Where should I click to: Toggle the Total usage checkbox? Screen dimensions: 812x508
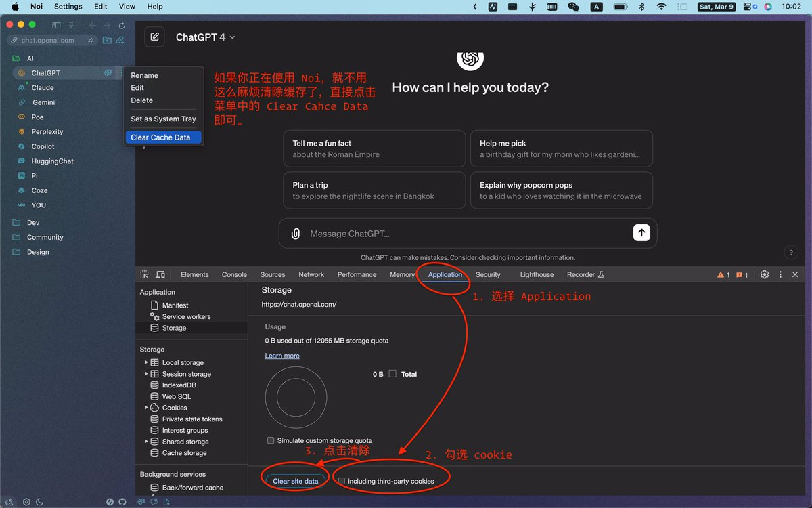click(392, 373)
